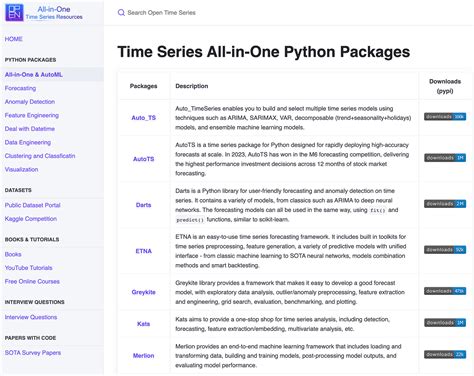Open the ETNA package link

click(144, 251)
